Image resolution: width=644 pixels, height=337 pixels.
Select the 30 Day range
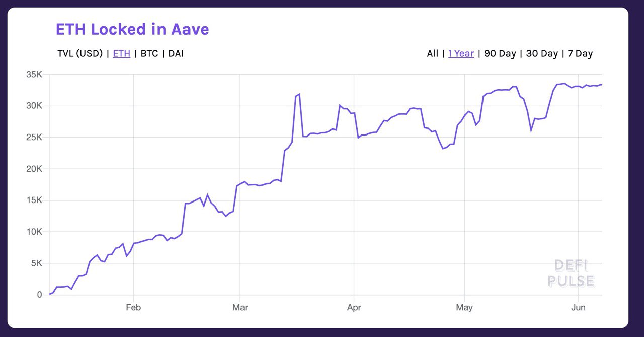[542, 53]
